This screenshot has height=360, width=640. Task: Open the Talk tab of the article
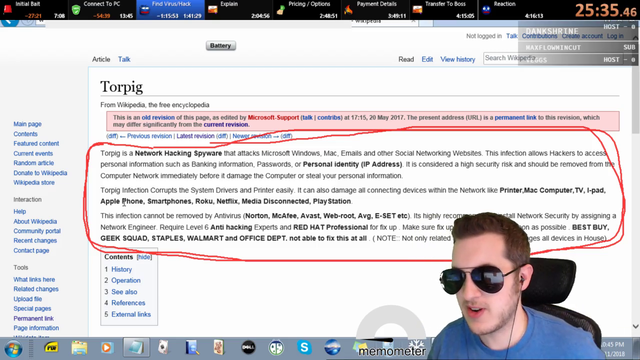[x=124, y=59]
